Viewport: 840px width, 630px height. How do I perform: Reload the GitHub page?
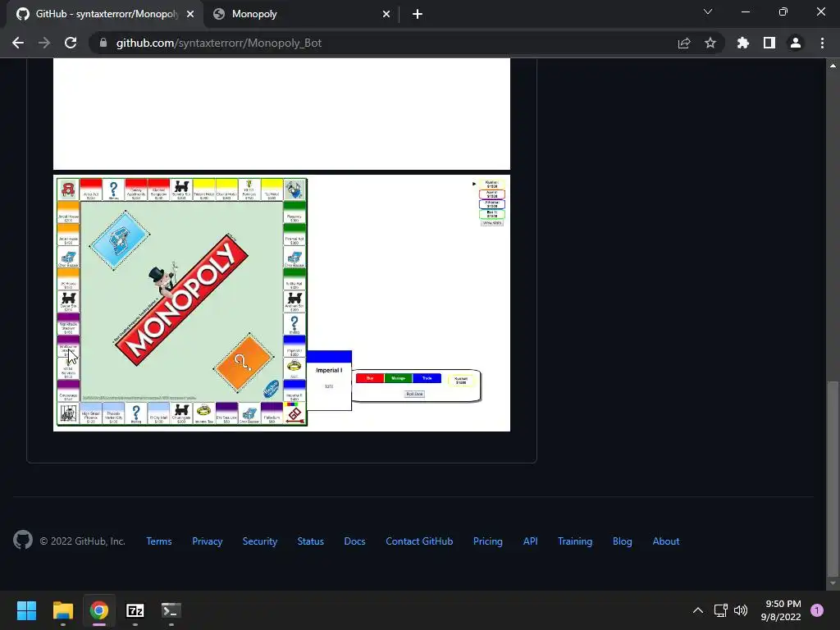(x=71, y=43)
